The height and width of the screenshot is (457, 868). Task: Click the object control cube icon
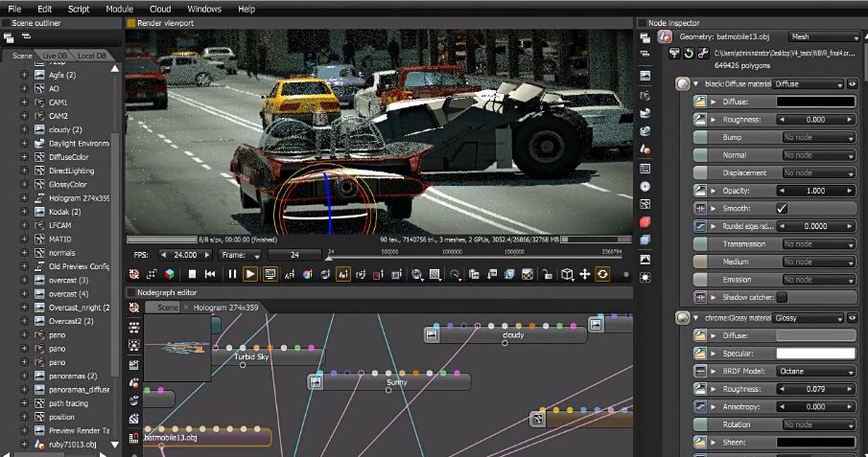pos(567,274)
